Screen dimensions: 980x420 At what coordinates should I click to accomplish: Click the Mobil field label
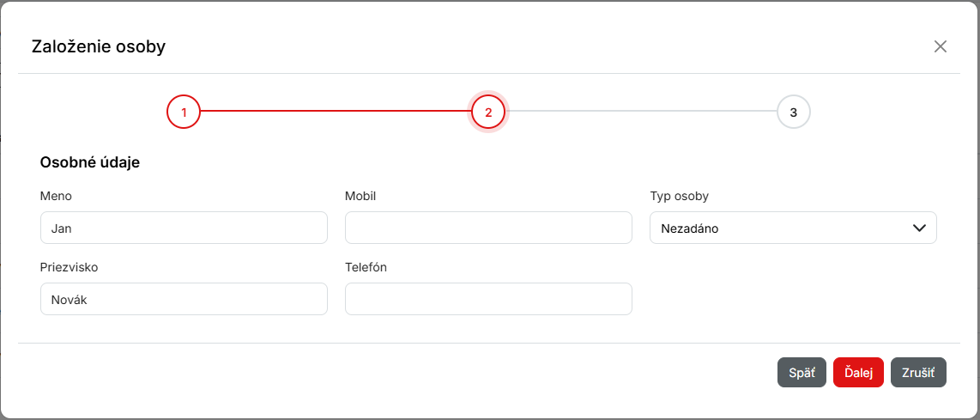(360, 196)
